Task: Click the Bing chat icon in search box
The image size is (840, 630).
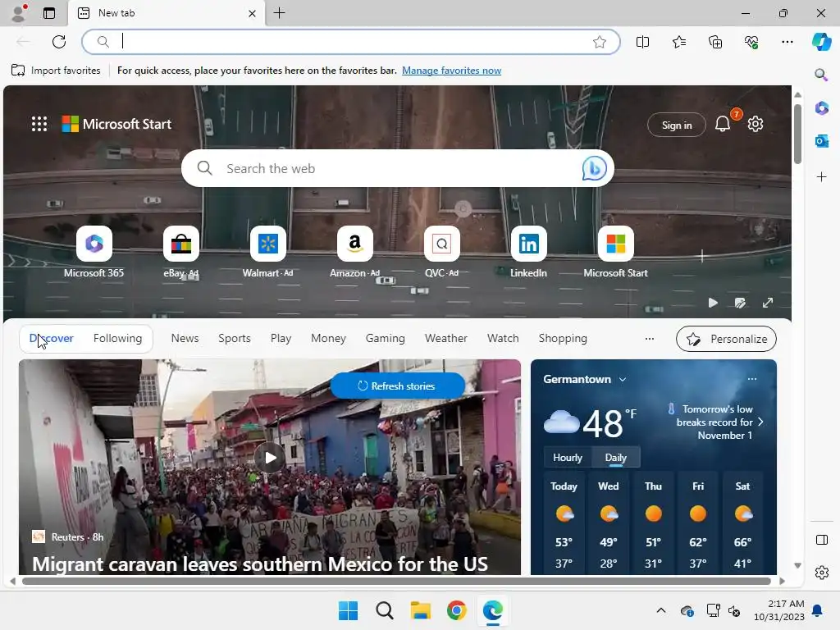Action: (x=594, y=168)
